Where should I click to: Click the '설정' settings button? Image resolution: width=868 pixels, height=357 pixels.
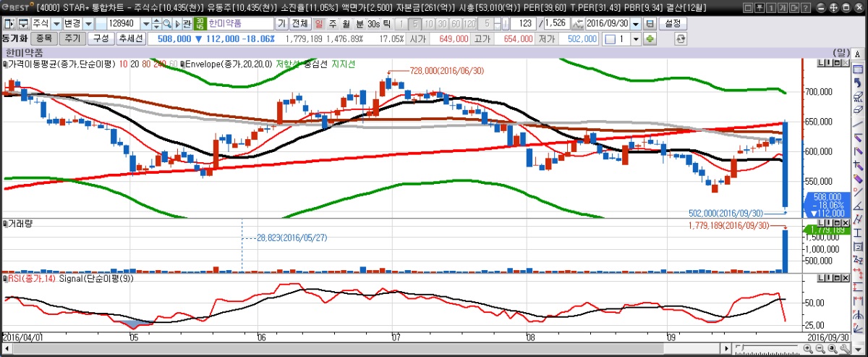[673, 23]
